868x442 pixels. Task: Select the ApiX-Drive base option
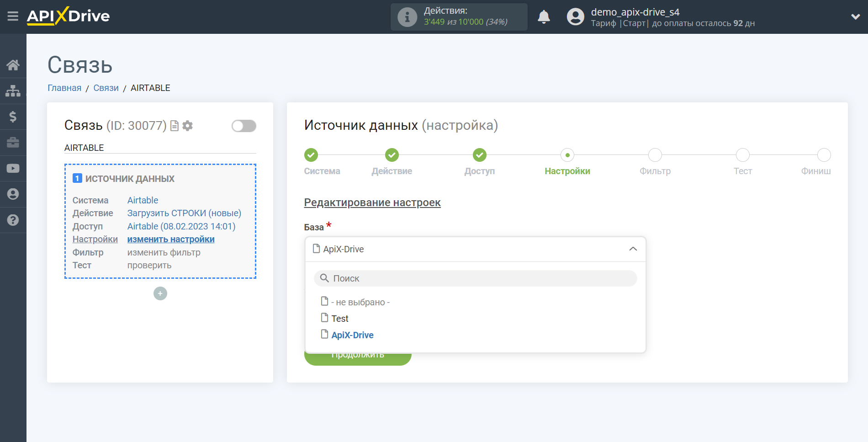pyautogui.click(x=347, y=335)
